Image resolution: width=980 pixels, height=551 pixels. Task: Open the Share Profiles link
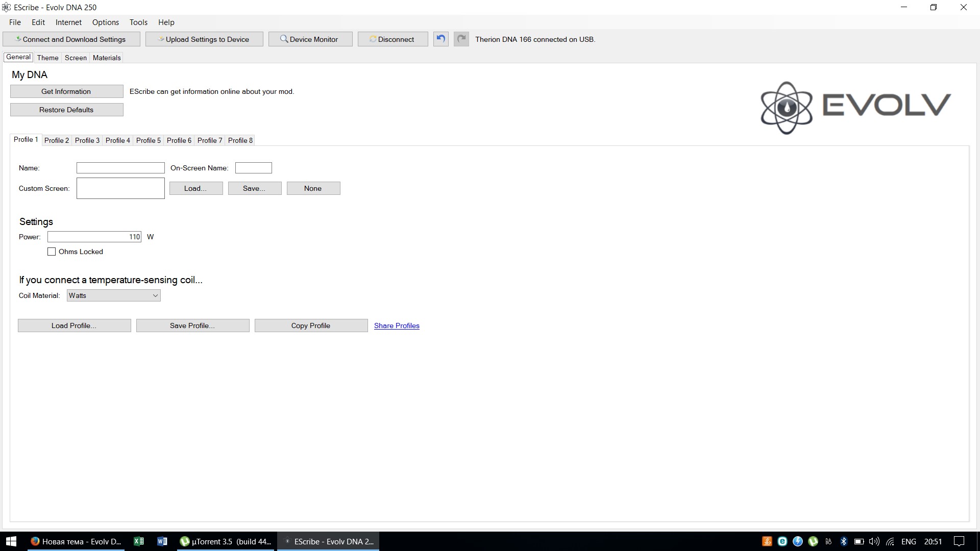[397, 325]
